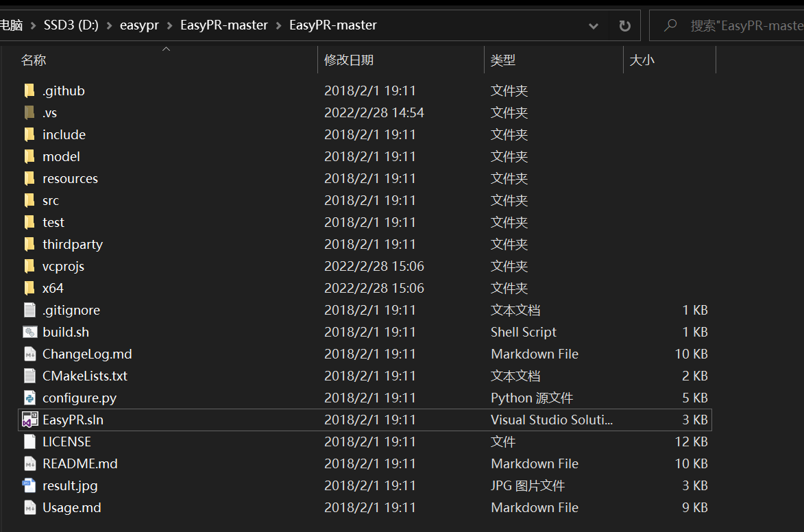The height and width of the screenshot is (532, 804).
Task: Click the JPG 图片文件 type cell
Action: pos(528,486)
